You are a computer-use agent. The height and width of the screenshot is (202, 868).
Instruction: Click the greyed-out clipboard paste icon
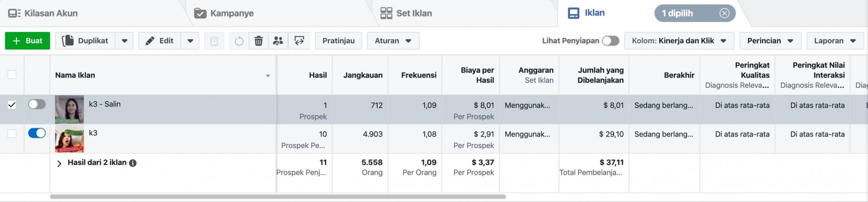pyautogui.click(x=214, y=41)
